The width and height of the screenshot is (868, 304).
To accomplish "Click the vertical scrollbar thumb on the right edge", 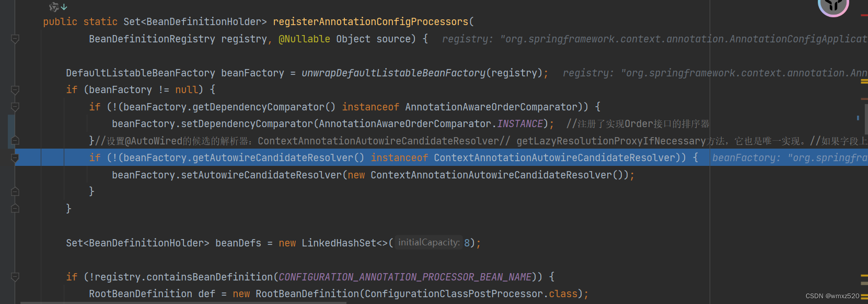I will click(x=865, y=118).
